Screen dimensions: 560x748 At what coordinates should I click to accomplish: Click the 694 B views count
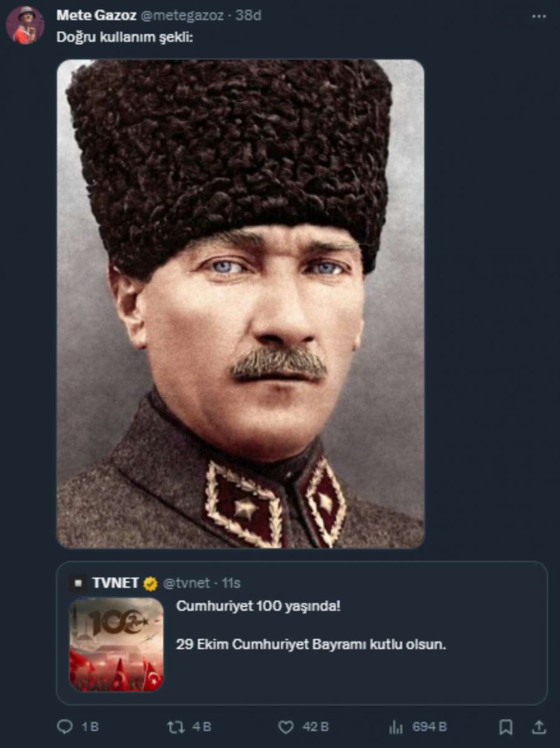[429, 727]
